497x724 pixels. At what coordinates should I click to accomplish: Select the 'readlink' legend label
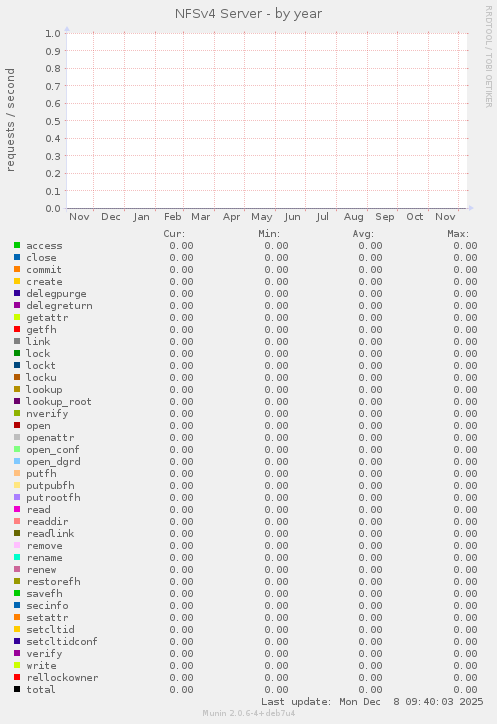pyautogui.click(x=50, y=534)
